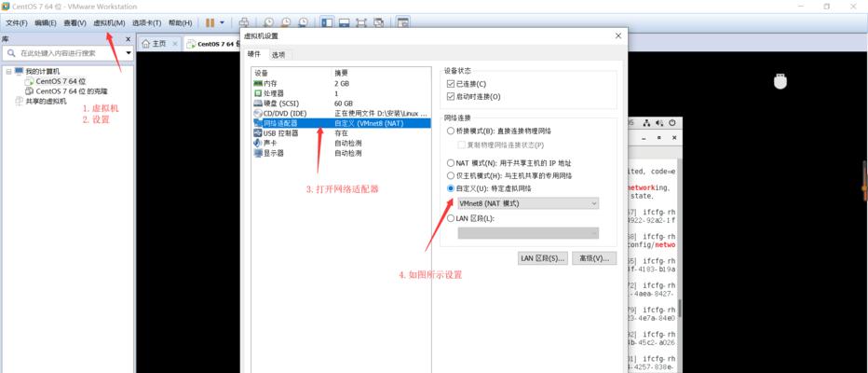Toggle the Show Library sidebar toolbar icon

(x=327, y=22)
